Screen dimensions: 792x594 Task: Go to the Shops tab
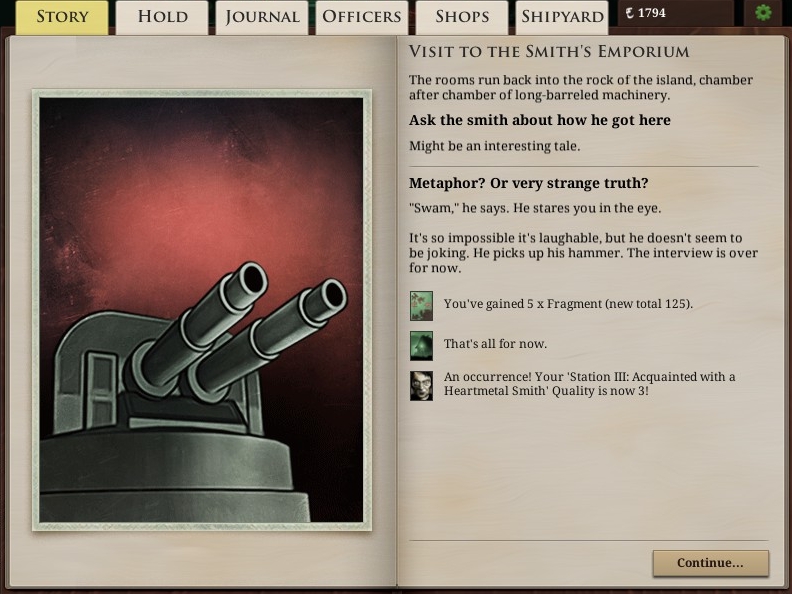click(x=462, y=17)
